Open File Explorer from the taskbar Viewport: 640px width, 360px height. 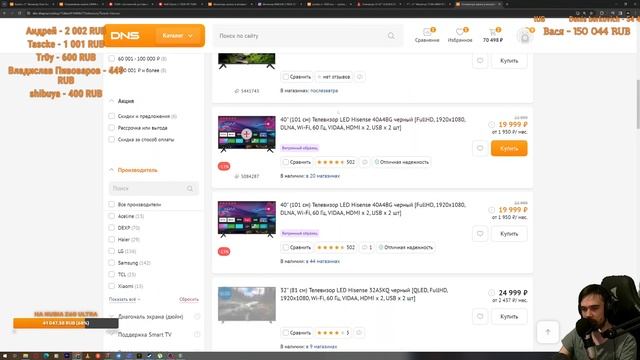pyautogui.click(x=25, y=356)
